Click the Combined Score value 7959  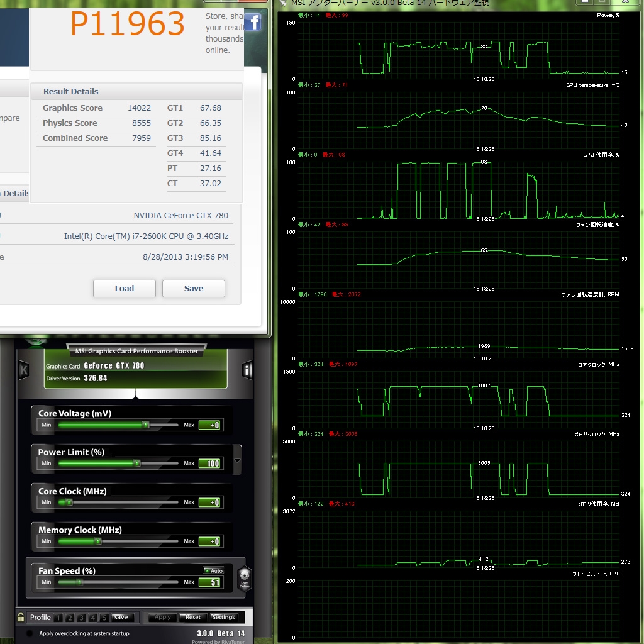click(x=142, y=138)
